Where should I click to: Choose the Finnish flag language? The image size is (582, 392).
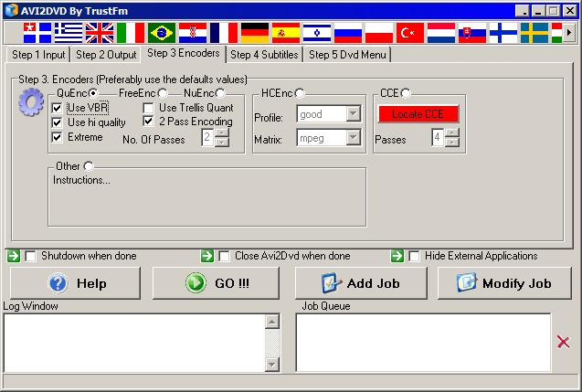pyautogui.click(x=503, y=33)
